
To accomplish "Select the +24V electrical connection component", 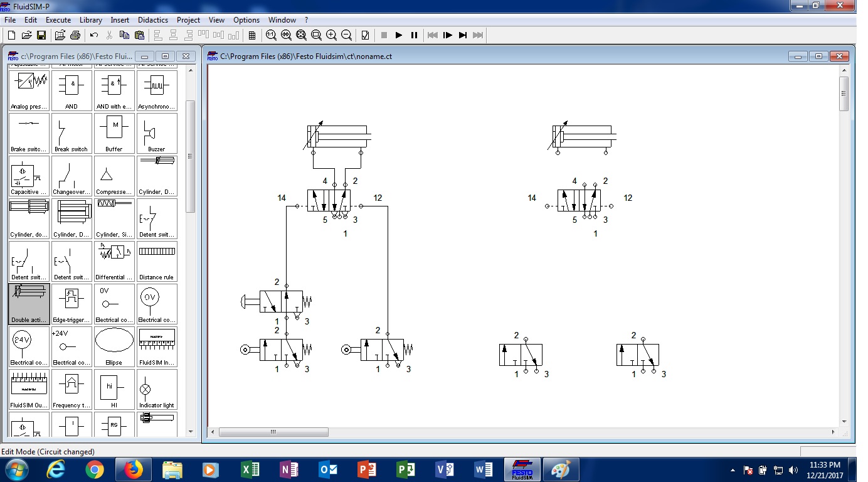I will point(71,346).
